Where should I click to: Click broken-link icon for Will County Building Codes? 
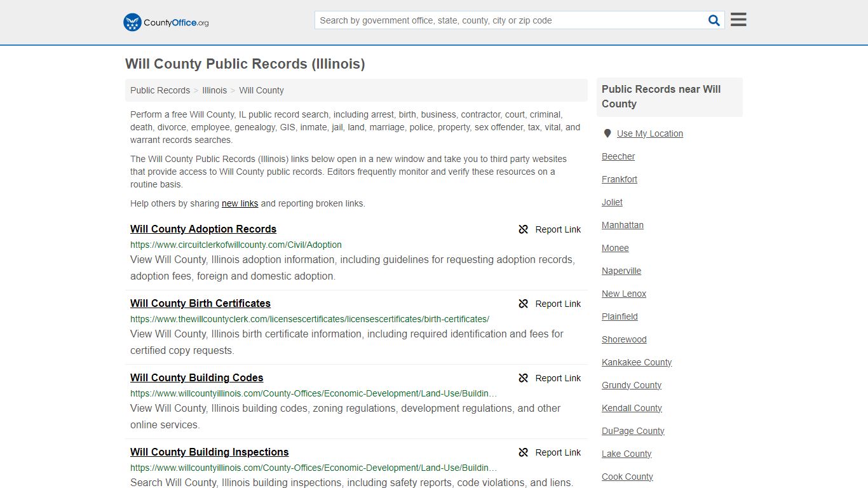tap(523, 378)
